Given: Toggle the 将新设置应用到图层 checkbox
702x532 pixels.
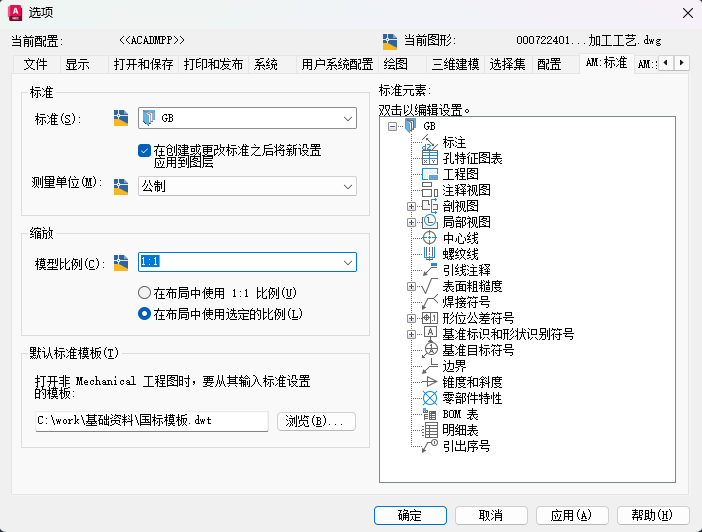Looking at the screenshot, I should tap(144, 150).
